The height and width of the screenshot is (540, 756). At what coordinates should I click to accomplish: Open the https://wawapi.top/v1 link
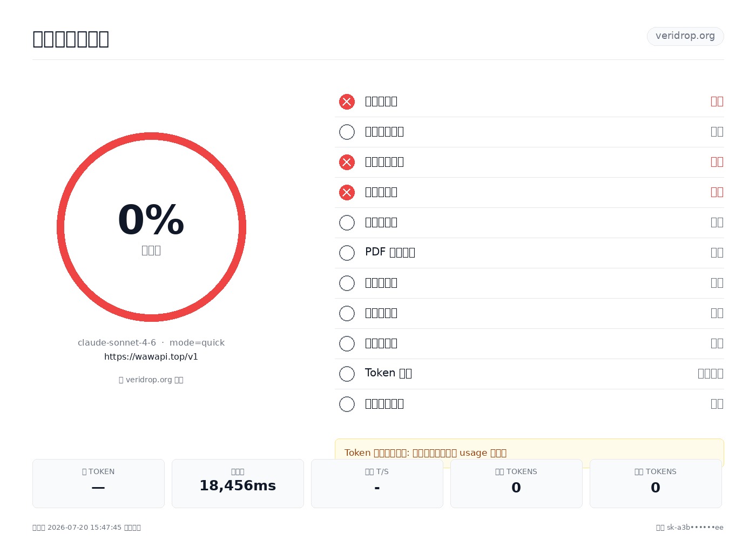pos(151,357)
